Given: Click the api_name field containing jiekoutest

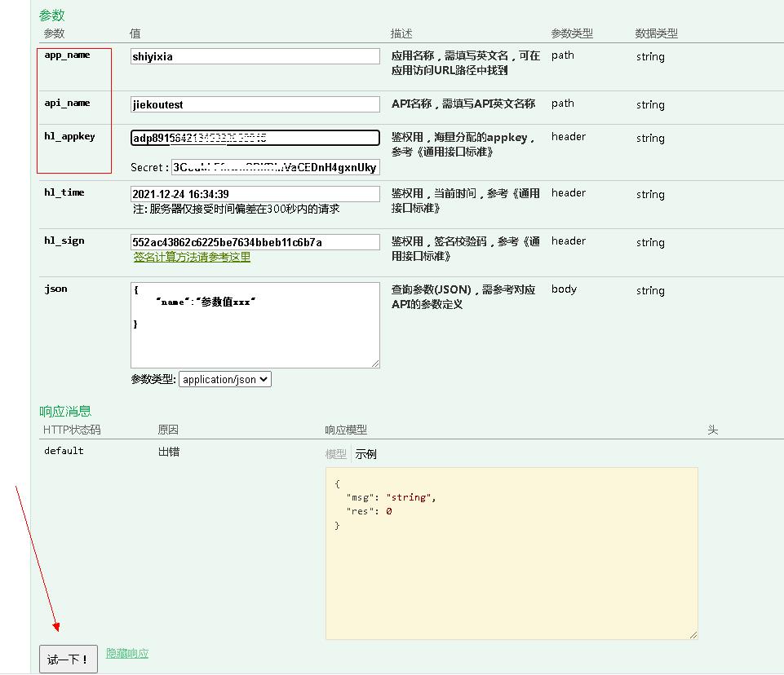Looking at the screenshot, I should (x=255, y=104).
